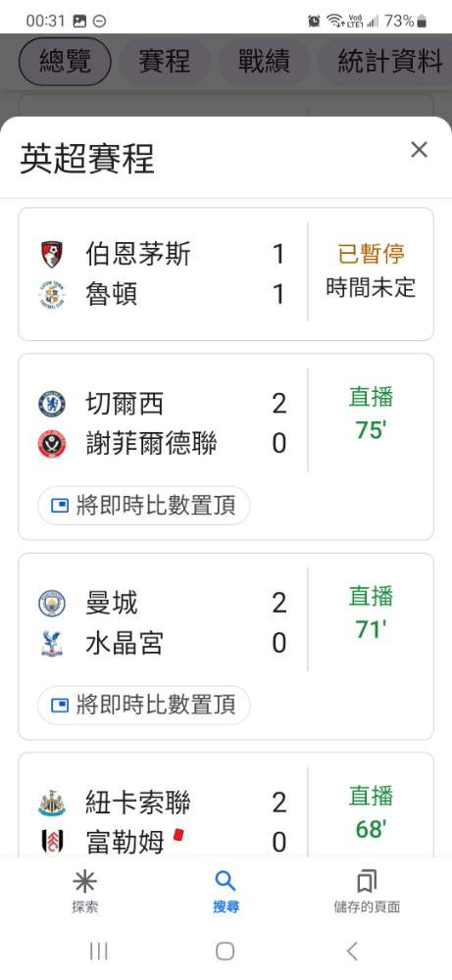The width and height of the screenshot is (452, 980).
Task: Tap the Chelsea club crest icon
Action: click(52, 404)
